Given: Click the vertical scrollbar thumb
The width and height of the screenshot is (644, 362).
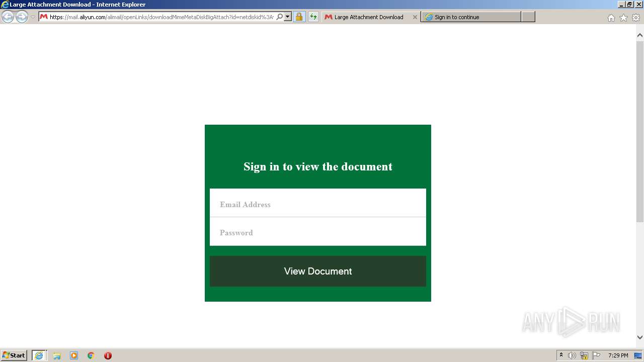Looking at the screenshot, I should point(640,131).
